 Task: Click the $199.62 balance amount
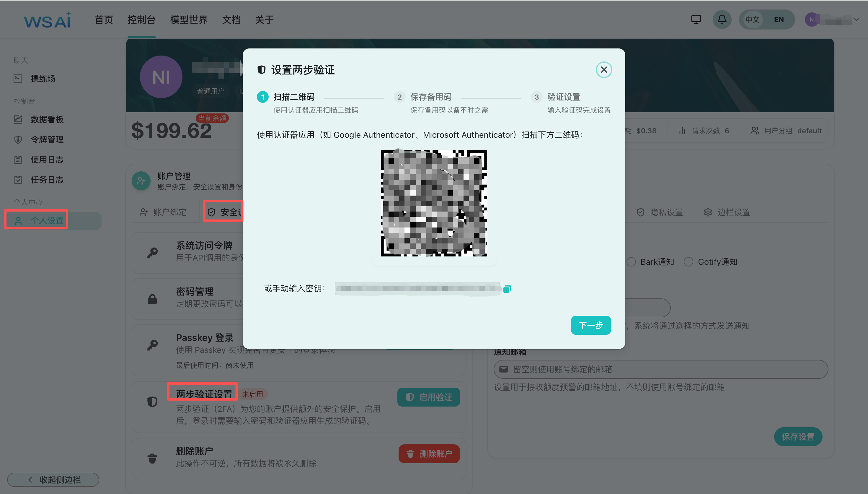coord(172,130)
